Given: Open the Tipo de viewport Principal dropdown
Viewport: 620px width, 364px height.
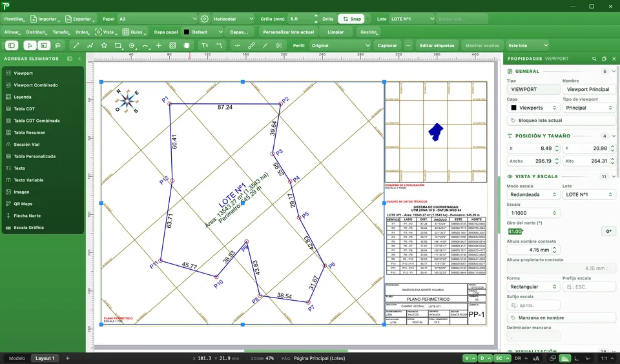Looking at the screenshot, I should [589, 108].
